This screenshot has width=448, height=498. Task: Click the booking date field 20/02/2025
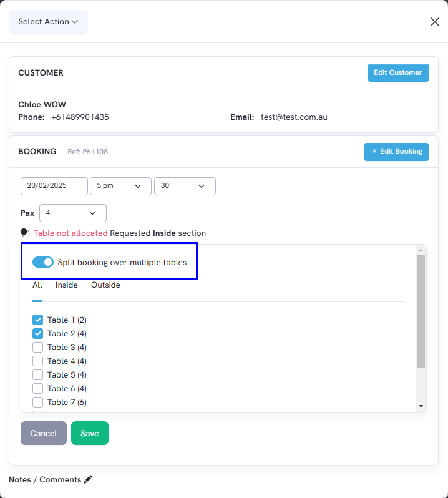pyautogui.click(x=54, y=186)
